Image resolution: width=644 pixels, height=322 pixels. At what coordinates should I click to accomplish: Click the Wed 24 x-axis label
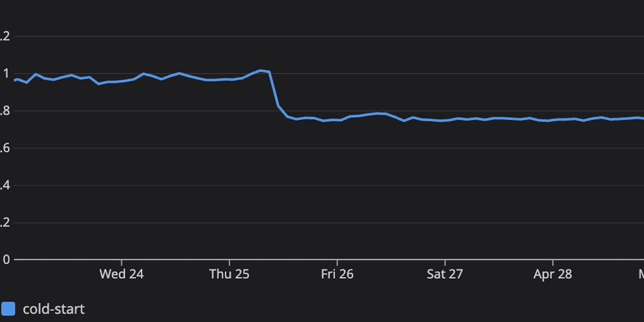[121, 274]
